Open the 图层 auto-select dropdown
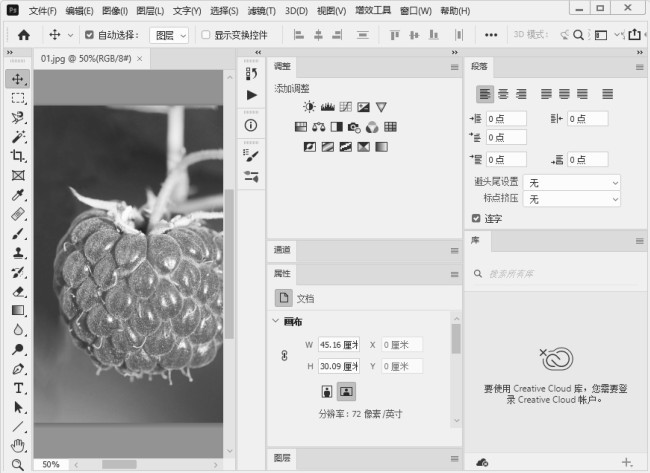650x473 pixels. pos(169,36)
